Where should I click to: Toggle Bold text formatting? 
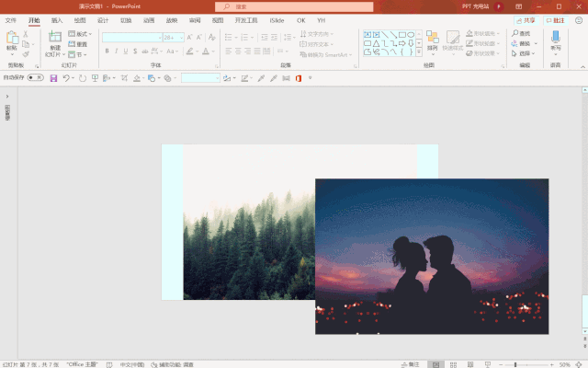click(107, 52)
